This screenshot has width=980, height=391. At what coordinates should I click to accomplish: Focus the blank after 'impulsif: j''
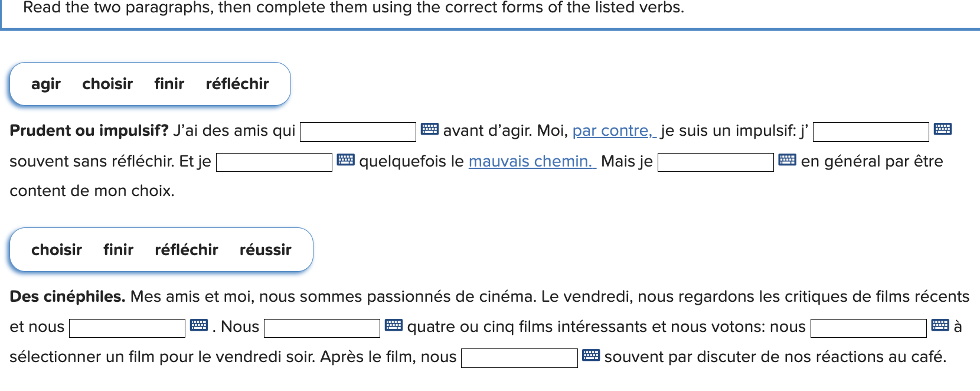(x=871, y=132)
